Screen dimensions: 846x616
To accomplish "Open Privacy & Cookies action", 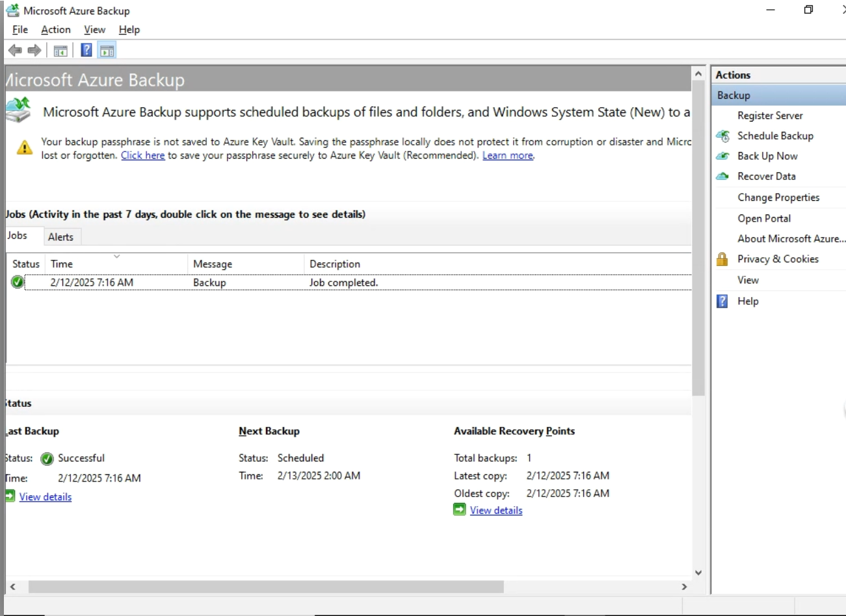I will click(778, 259).
